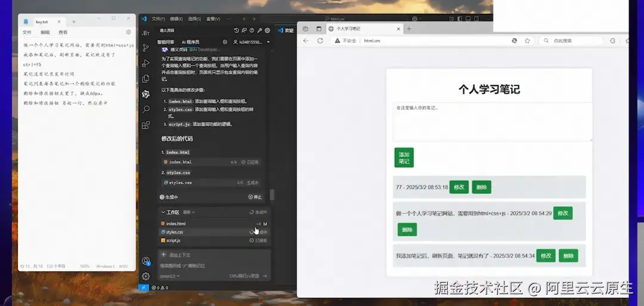Click the note textarea on the page
The image size is (644, 306).
click(x=492, y=122)
